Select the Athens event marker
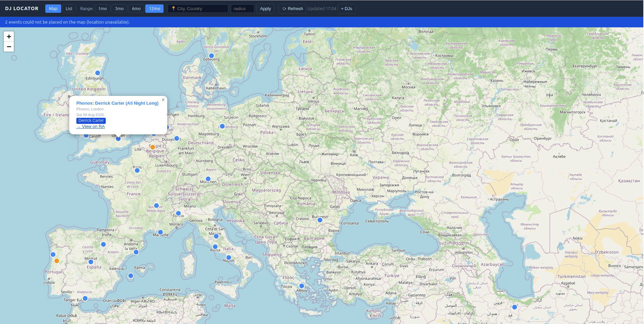Viewport: 644px width, 324px height. [x=302, y=286]
